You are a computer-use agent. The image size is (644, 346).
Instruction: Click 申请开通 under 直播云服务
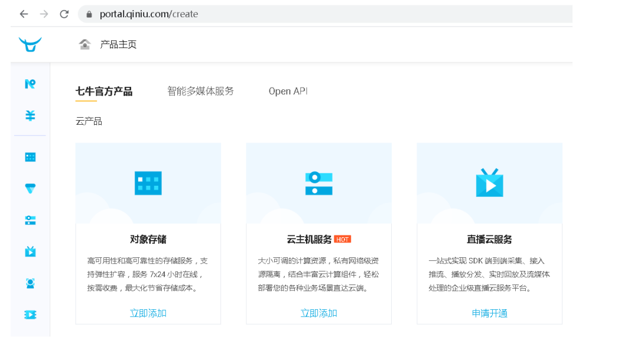point(490,313)
